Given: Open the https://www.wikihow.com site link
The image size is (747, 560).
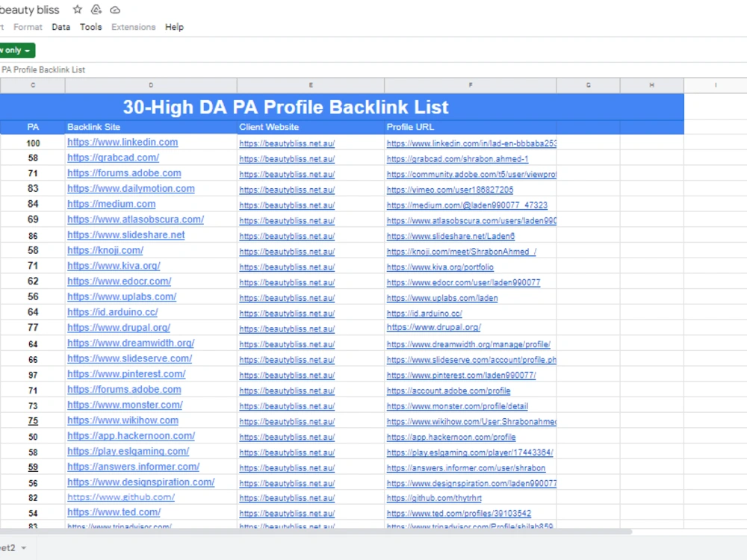Looking at the screenshot, I should (123, 420).
